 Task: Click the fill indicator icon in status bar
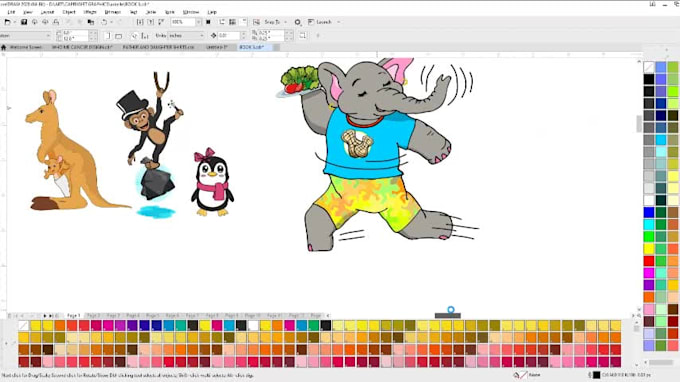pyautogui.click(x=517, y=375)
